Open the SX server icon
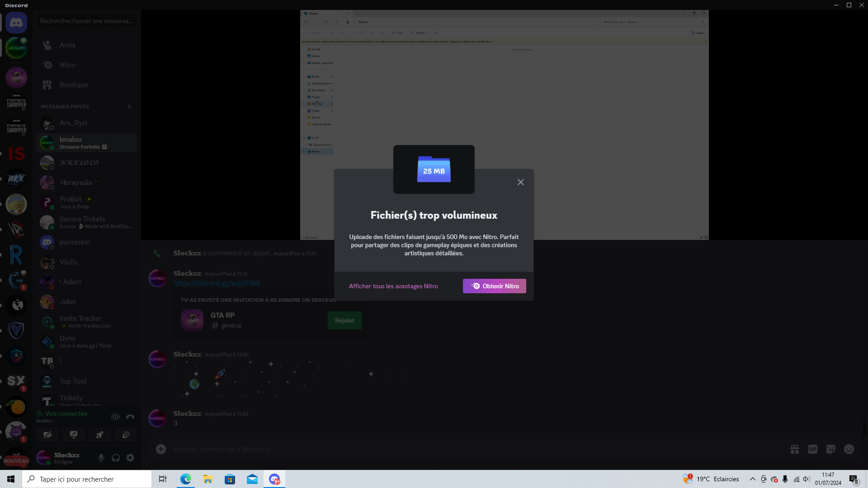The image size is (868, 488). [16, 381]
